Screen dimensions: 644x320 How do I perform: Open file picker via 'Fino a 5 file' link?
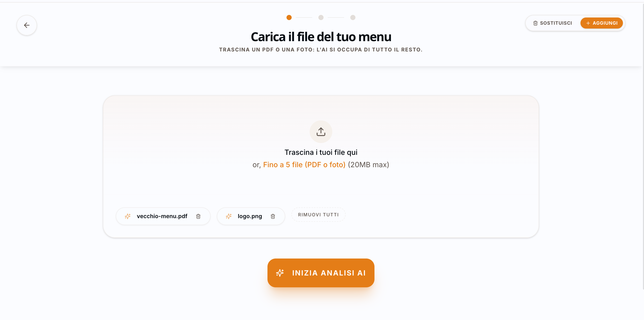(304, 165)
